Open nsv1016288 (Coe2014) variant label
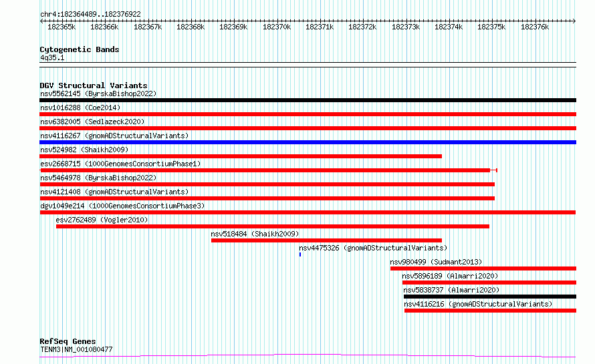Viewport: 595px width, 364px height. [80, 108]
